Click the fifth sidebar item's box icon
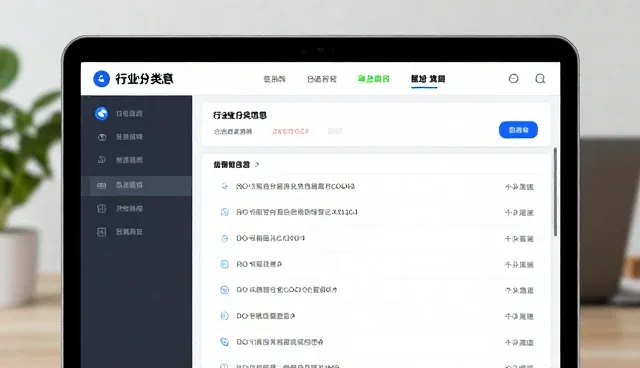The image size is (640, 368). tap(101, 208)
